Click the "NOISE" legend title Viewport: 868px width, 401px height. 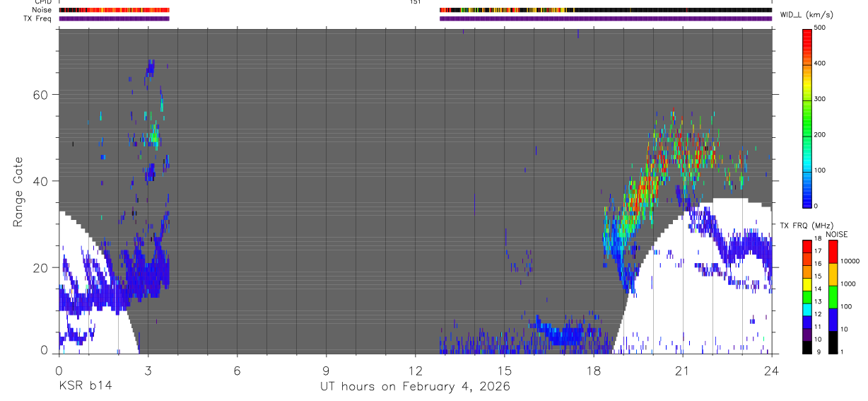(837, 234)
